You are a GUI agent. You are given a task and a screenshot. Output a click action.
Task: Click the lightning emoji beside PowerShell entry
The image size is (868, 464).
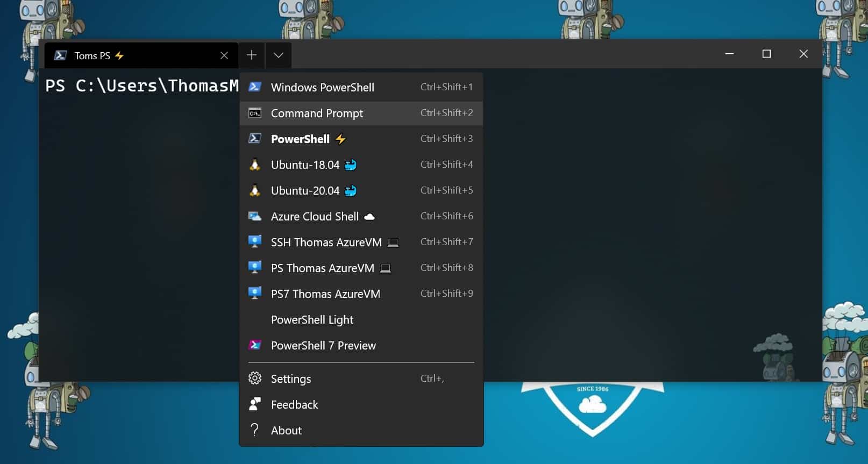(340, 139)
